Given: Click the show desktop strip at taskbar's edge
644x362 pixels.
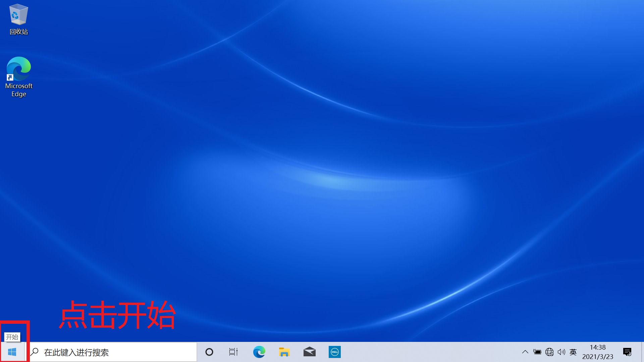Looking at the screenshot, I should tap(643, 352).
